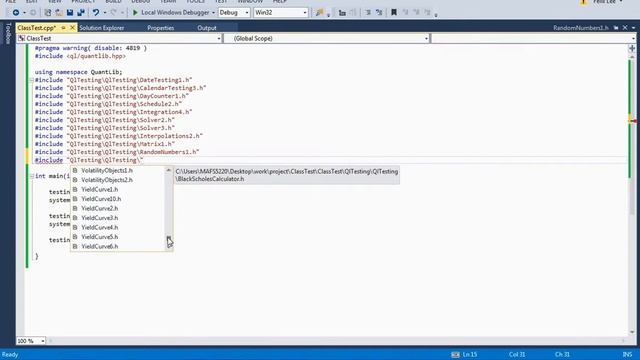Select VolatilityObjects2.h from the autocomplete list

pos(107,180)
